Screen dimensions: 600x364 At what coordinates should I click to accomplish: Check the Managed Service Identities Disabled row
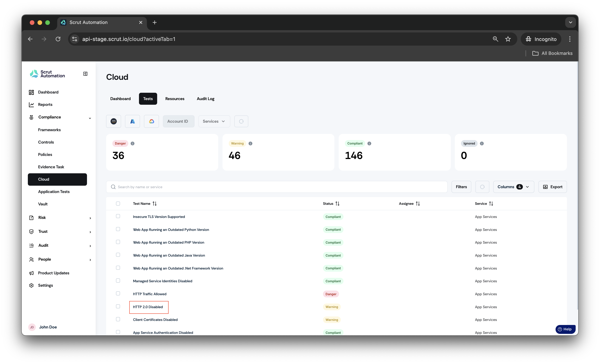[x=118, y=281]
